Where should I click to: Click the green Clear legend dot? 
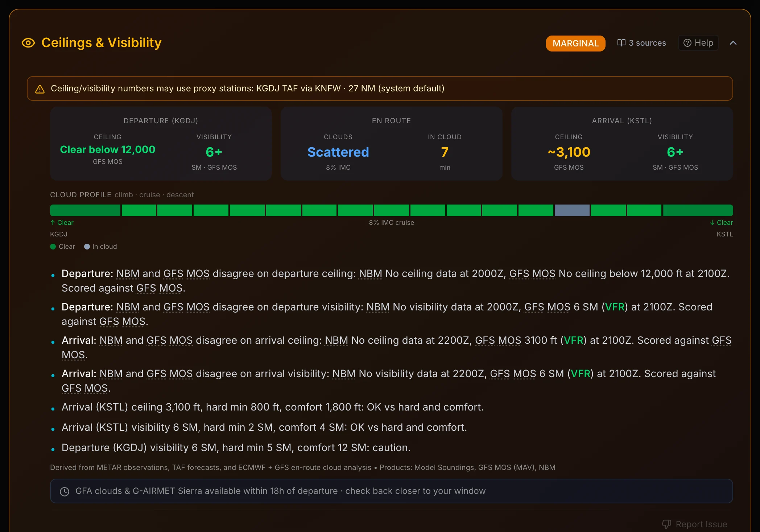(x=53, y=247)
